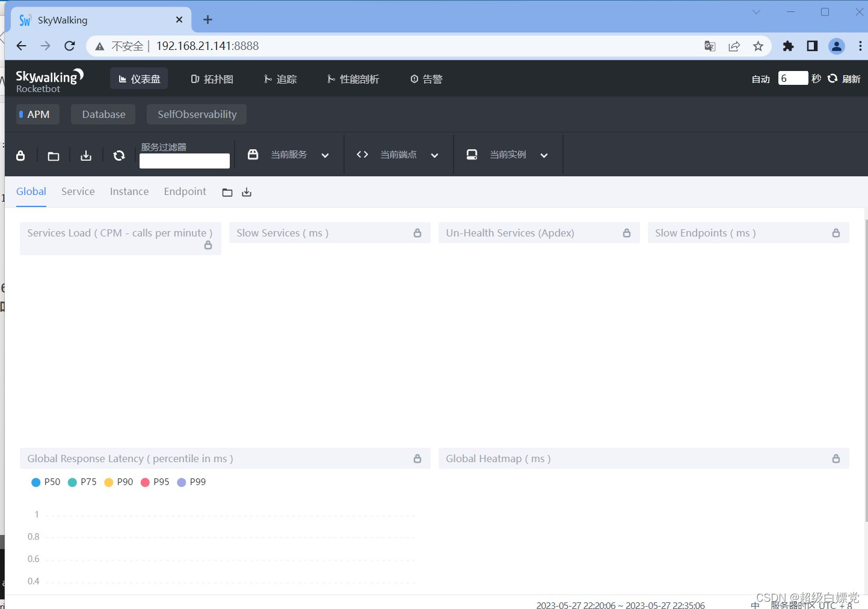Expand the 当前端点 (current endpoint) dropdown
This screenshot has width=868, height=609.
(x=434, y=155)
